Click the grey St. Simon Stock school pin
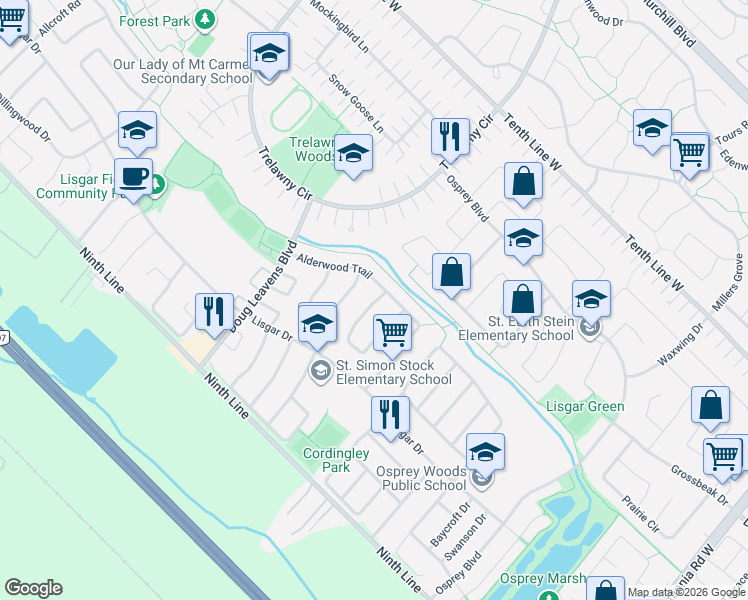This screenshot has width=748, height=600. pyautogui.click(x=321, y=371)
